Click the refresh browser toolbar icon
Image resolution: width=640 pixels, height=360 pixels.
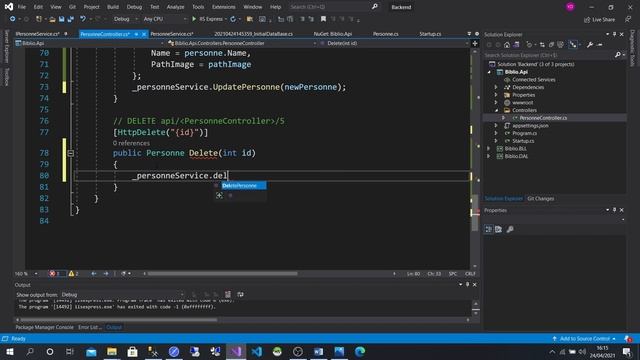(233, 19)
